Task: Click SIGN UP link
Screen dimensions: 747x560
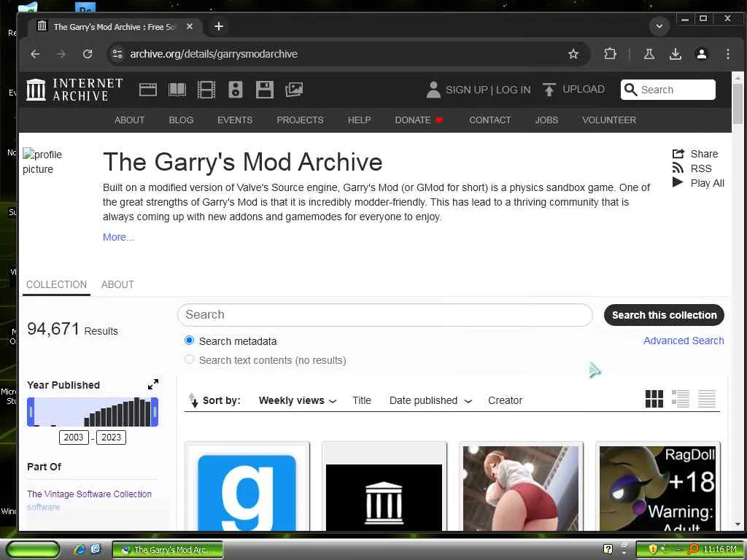Action: tap(466, 90)
